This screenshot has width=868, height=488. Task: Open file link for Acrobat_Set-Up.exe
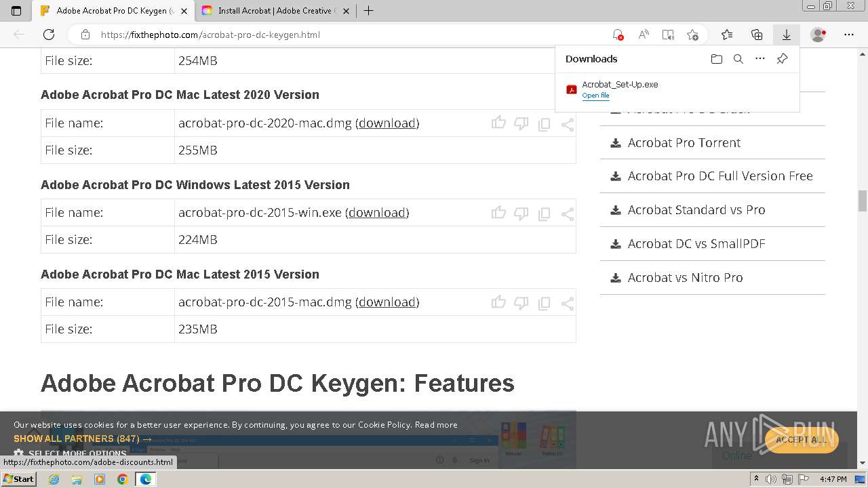tap(595, 96)
